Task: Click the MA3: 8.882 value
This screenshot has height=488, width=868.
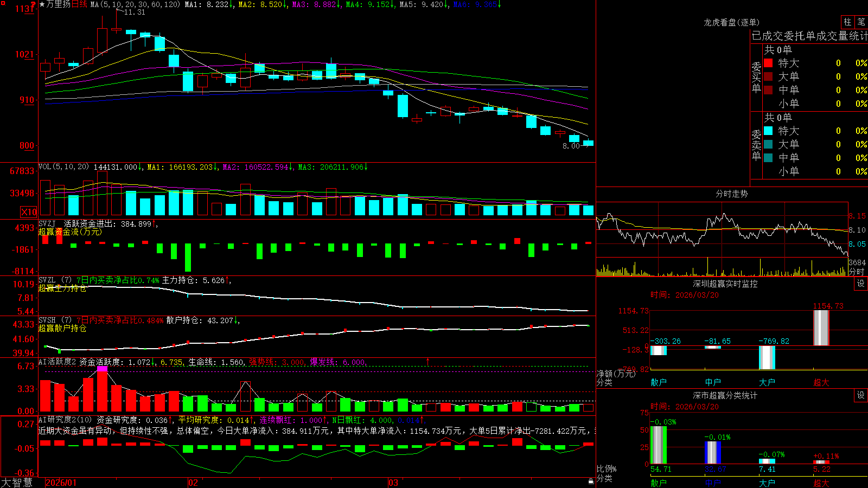Action: pos(317,4)
